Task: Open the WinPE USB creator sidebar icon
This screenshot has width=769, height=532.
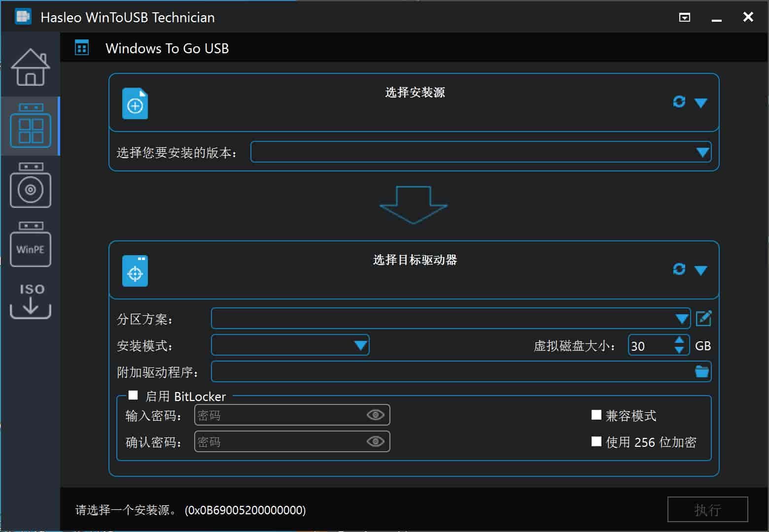Action: point(31,244)
